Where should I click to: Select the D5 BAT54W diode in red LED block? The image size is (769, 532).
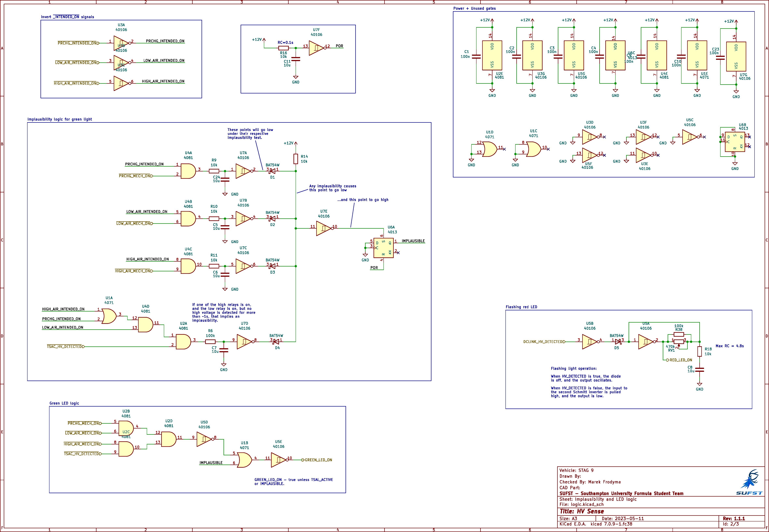pos(618,342)
